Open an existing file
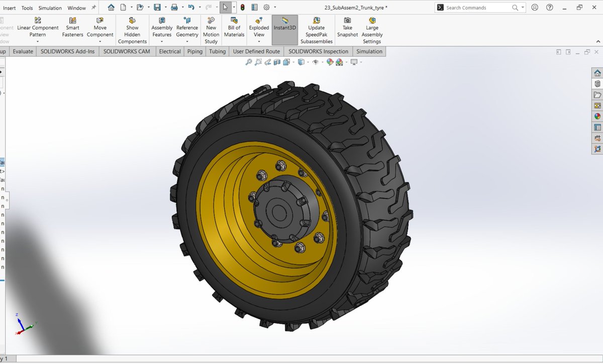Viewport: 603px width, 364px height. (x=140, y=8)
